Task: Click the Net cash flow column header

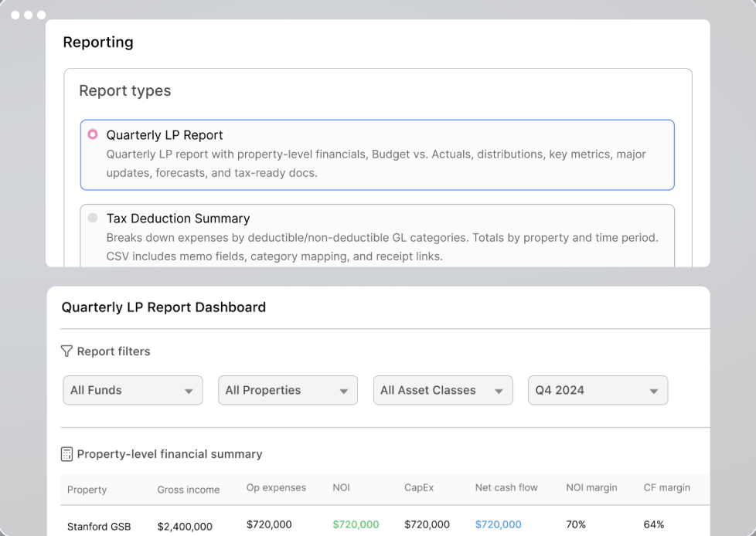Action: pos(506,488)
